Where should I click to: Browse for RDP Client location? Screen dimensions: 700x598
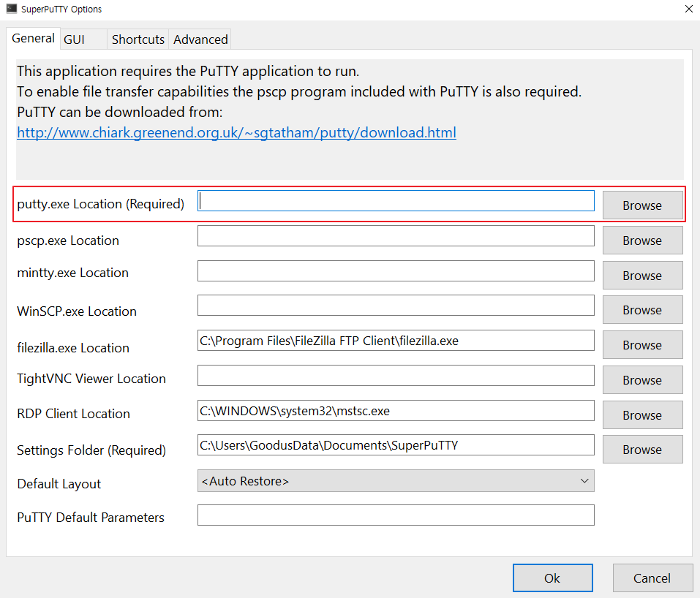[x=642, y=415]
